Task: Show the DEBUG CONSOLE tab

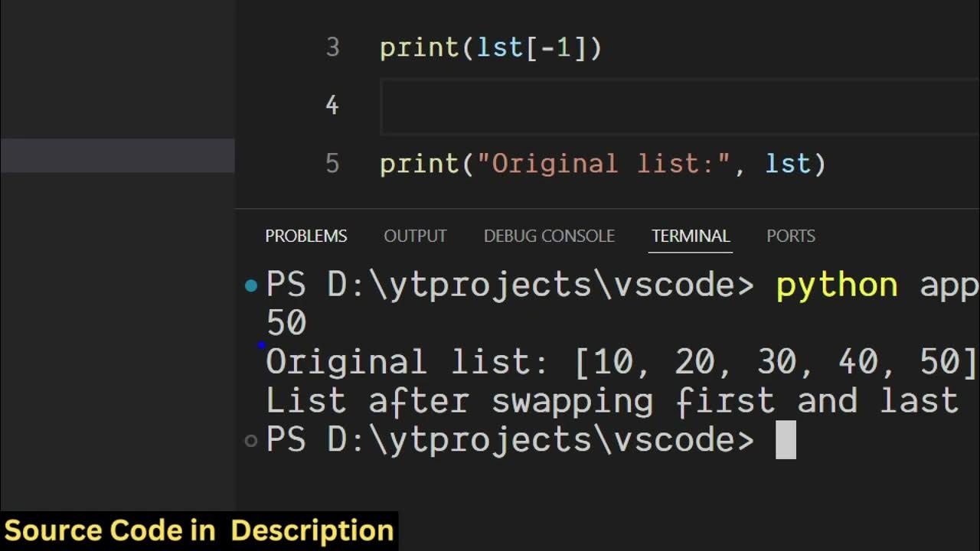Action: tap(549, 236)
